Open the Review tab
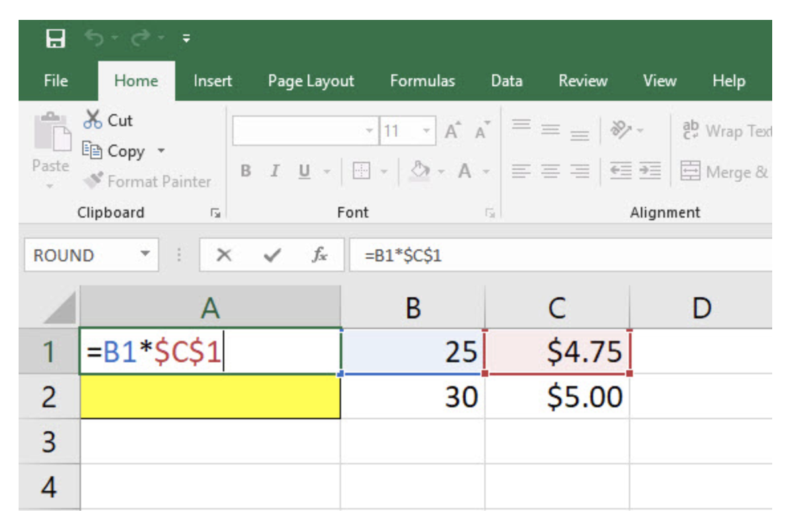The image size is (812, 532). pos(582,81)
